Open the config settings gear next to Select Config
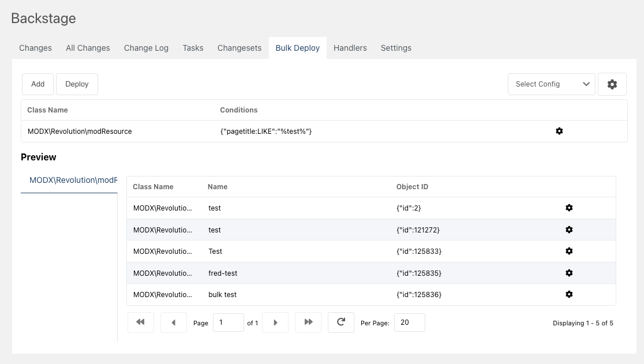The width and height of the screenshot is (644, 364). point(612,84)
